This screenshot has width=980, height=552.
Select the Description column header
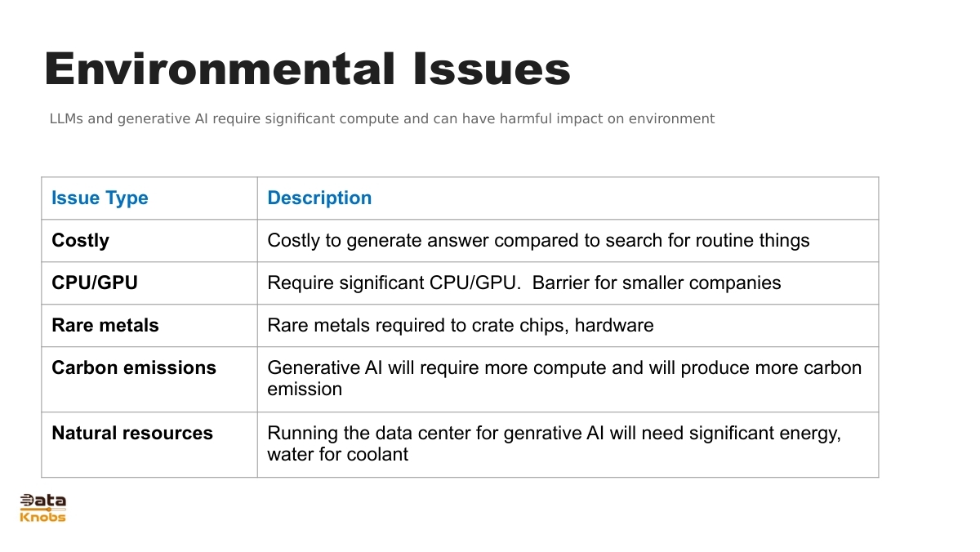coord(319,198)
